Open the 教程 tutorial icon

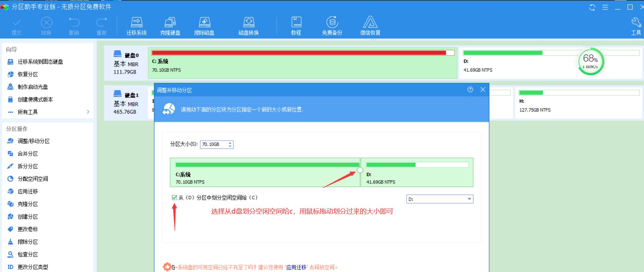tap(296, 26)
